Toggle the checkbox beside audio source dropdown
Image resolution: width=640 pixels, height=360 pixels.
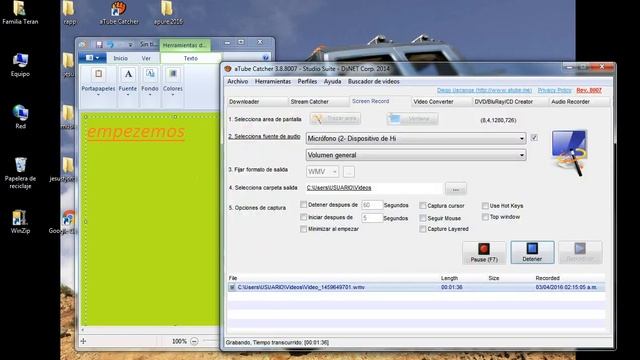coord(534,138)
